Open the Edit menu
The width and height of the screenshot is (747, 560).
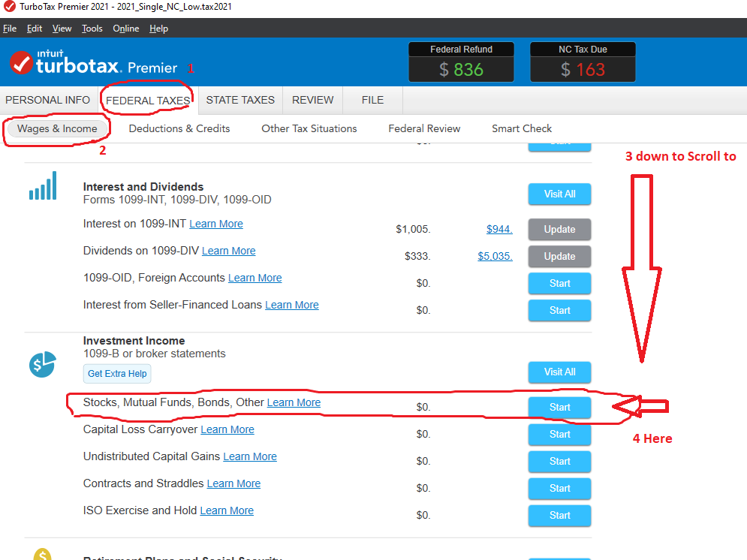[35, 29]
